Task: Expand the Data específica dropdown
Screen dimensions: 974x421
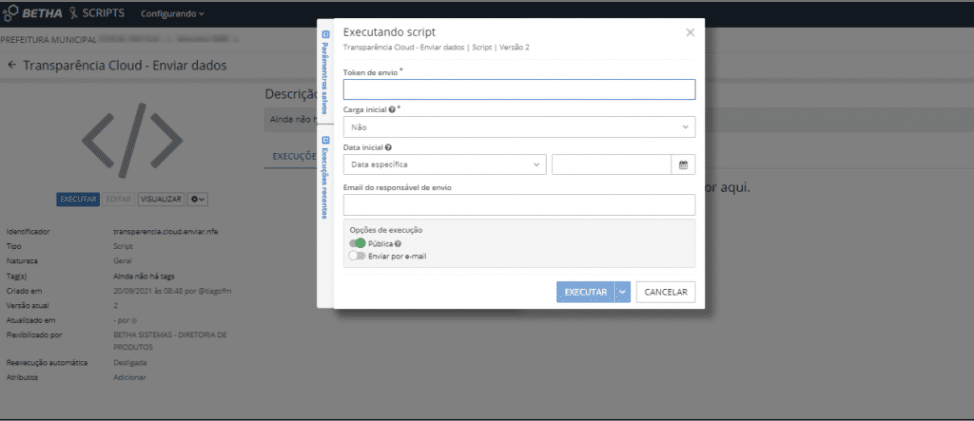Action: [x=445, y=165]
